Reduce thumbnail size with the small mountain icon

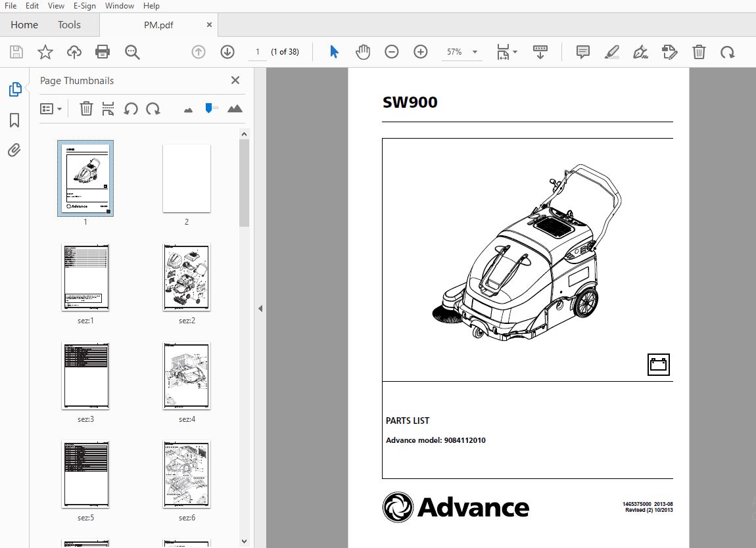coord(188,110)
